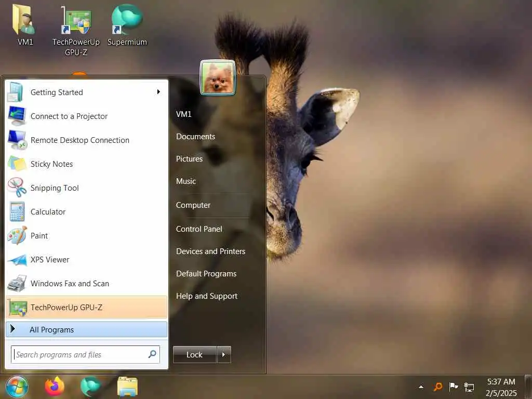The image size is (532, 399).
Task: Open the VM1 folder on the desktop
Action: point(24,24)
